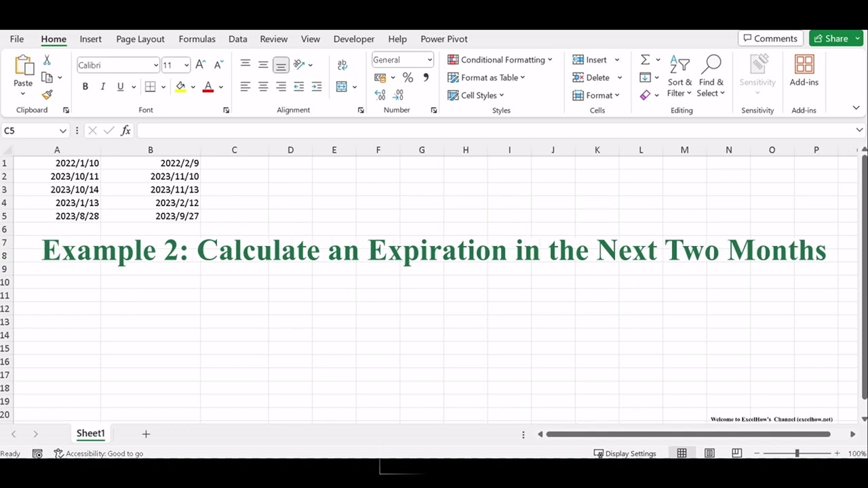
Task: Toggle Italic formatting
Action: (x=102, y=87)
